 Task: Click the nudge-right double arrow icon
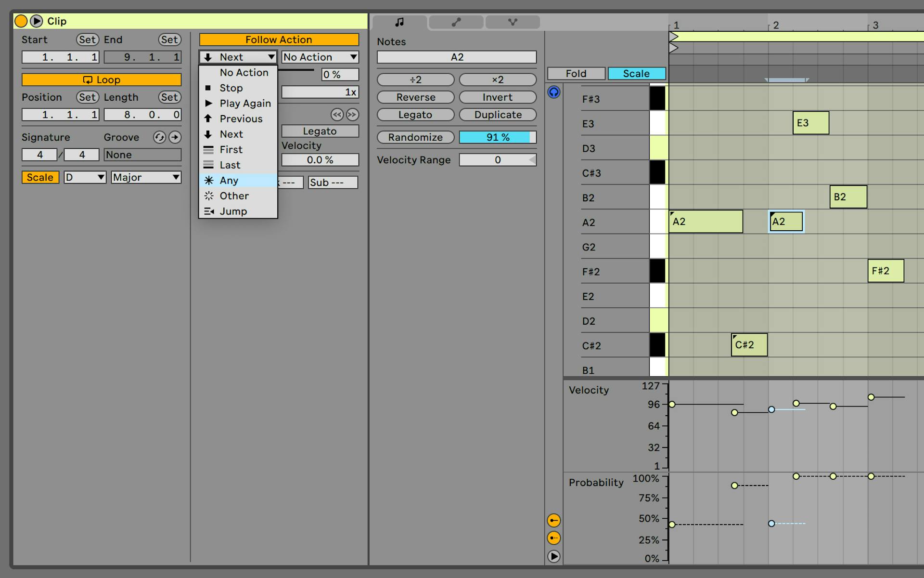353,115
